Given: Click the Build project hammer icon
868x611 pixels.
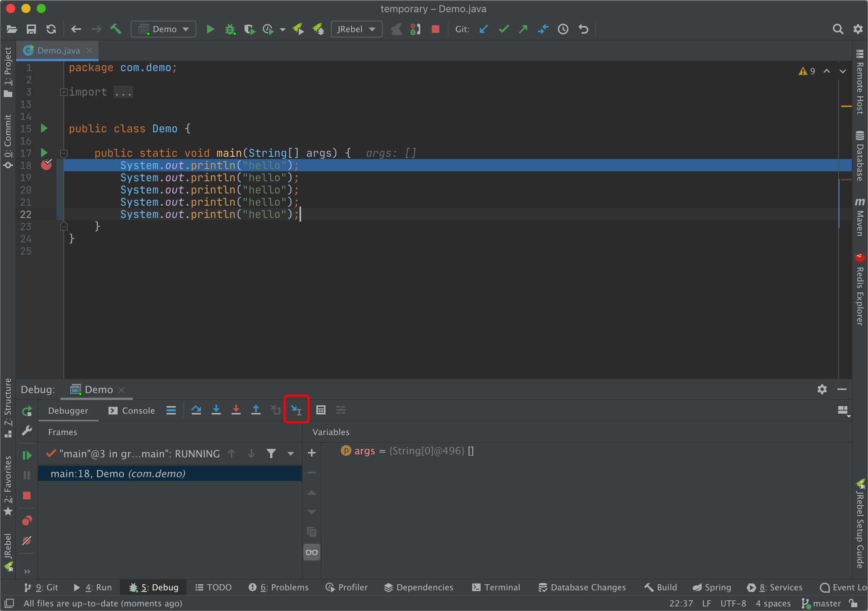Looking at the screenshot, I should [116, 29].
